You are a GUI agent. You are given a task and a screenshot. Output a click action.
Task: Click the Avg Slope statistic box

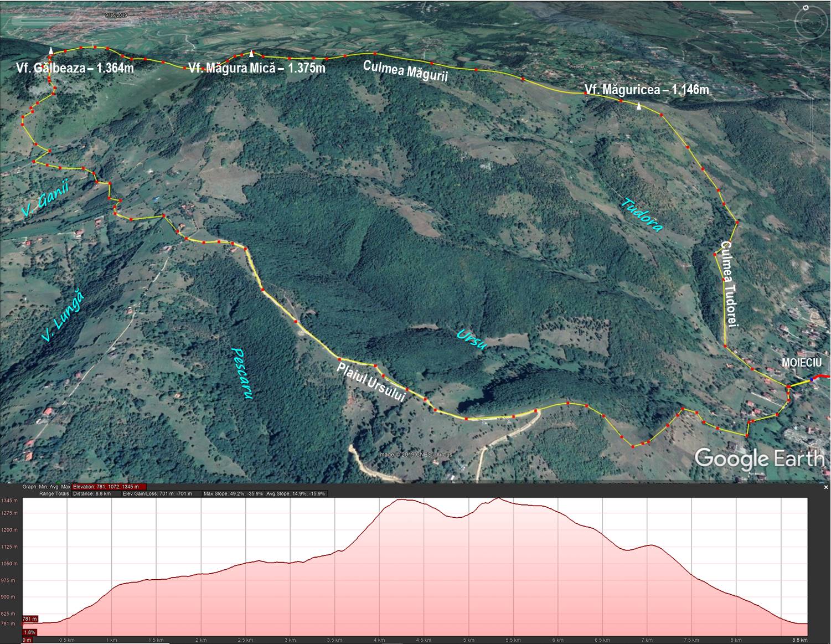click(296, 493)
